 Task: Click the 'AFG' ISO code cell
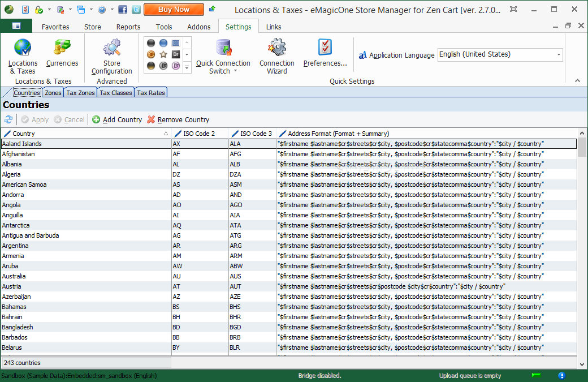click(252, 154)
